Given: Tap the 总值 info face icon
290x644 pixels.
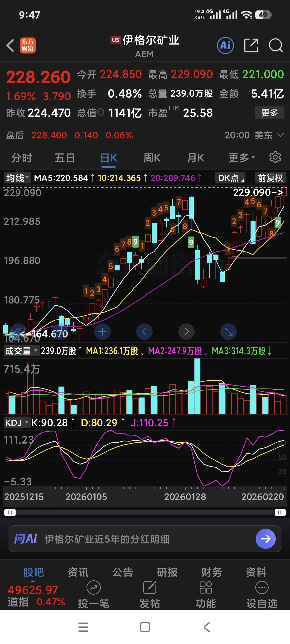Looking at the screenshot, I should coord(101,112).
